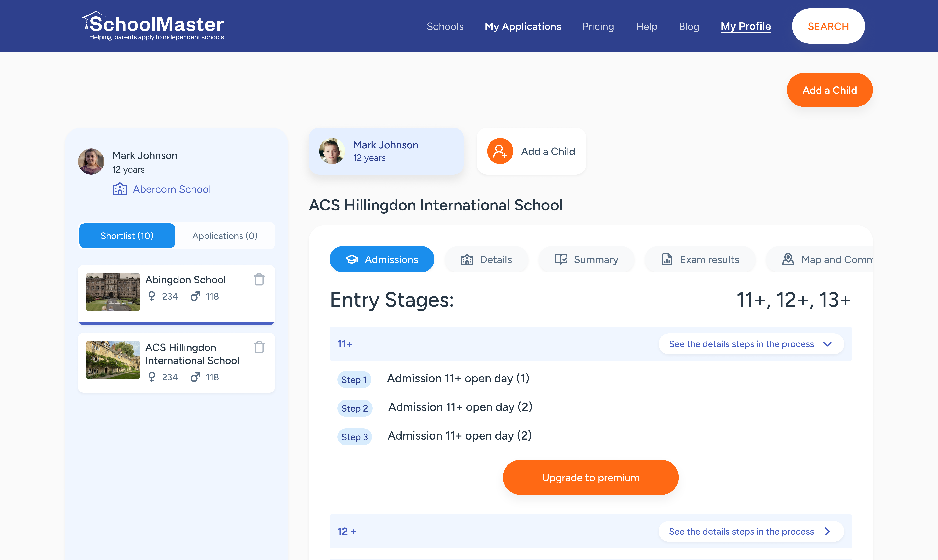Click the graduation cap icon on Admissions

(x=352, y=259)
